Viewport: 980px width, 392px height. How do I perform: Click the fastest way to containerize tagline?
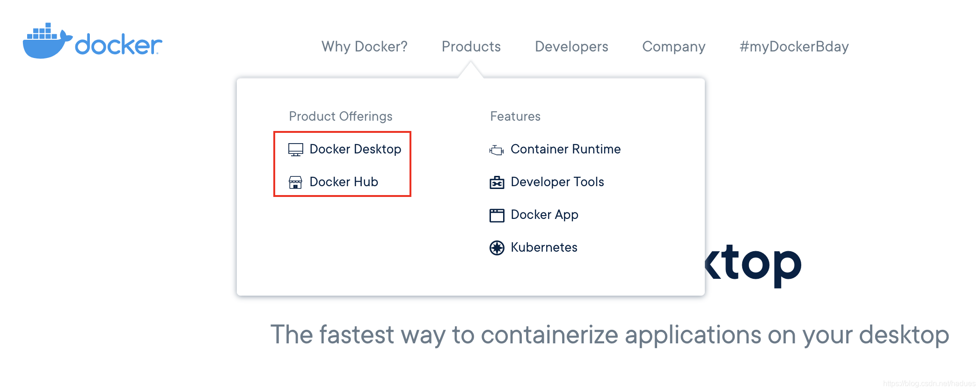[609, 335]
